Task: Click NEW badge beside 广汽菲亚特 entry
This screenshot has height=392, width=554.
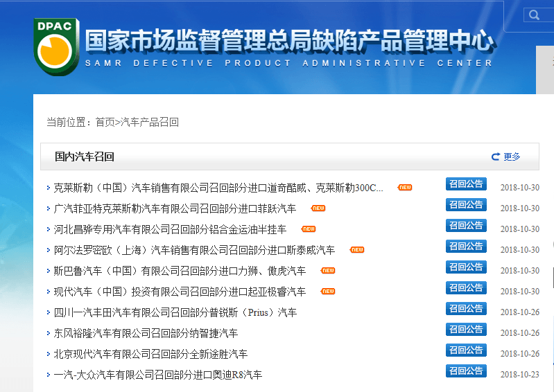Action: pos(318,208)
